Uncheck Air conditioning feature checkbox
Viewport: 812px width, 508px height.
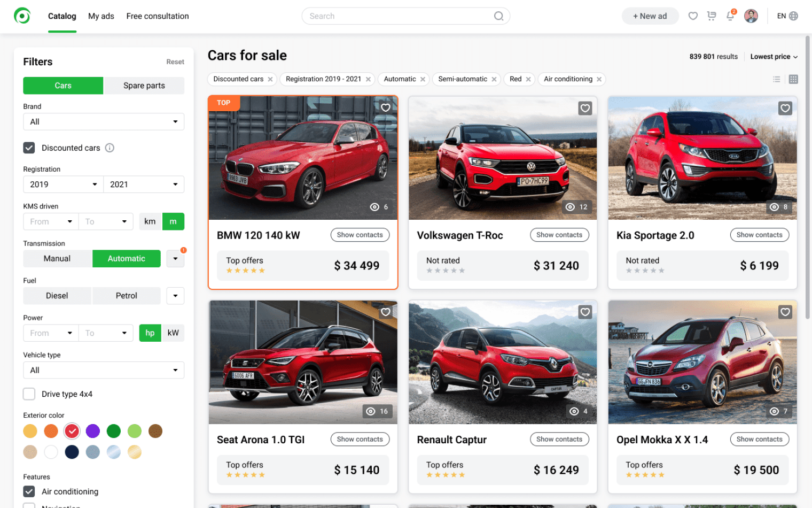click(x=29, y=491)
